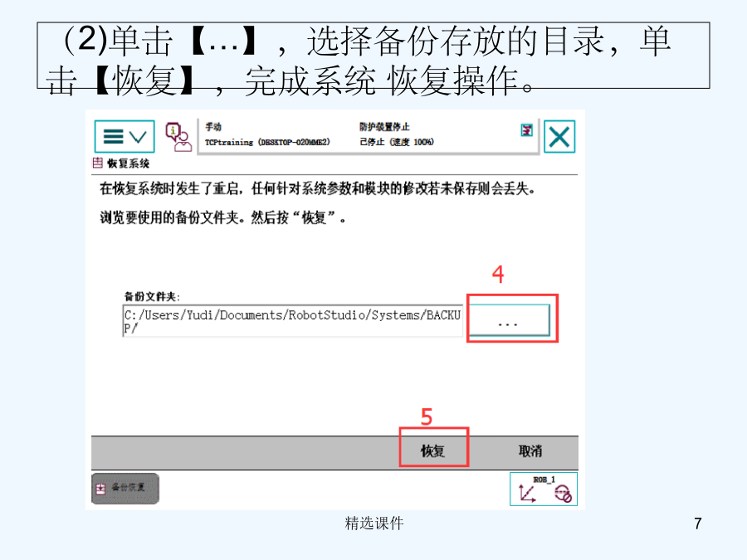
Task: Click the 手动 operating mode status text
Action: point(213,127)
